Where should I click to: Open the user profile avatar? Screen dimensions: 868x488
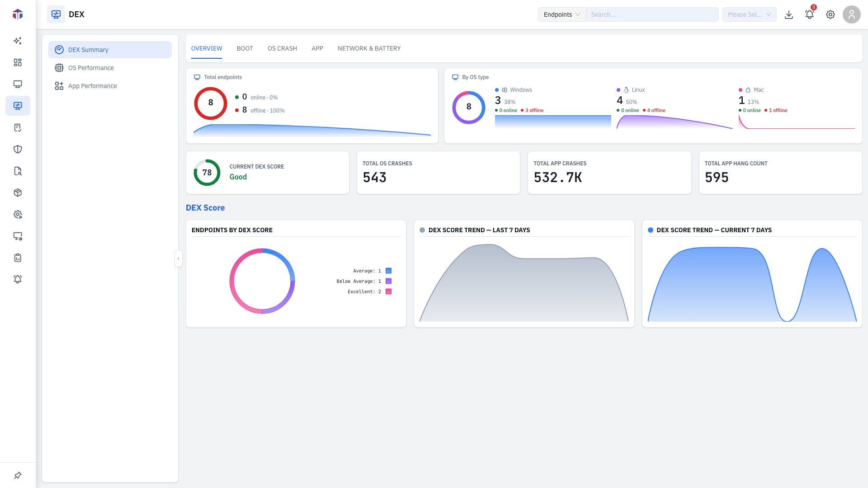pos(852,14)
